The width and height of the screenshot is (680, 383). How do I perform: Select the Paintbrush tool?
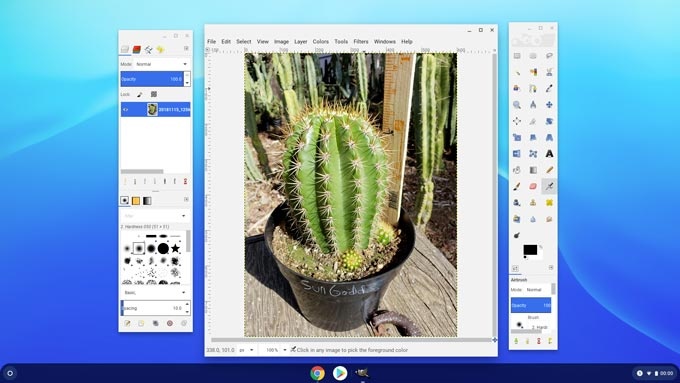pos(517,187)
